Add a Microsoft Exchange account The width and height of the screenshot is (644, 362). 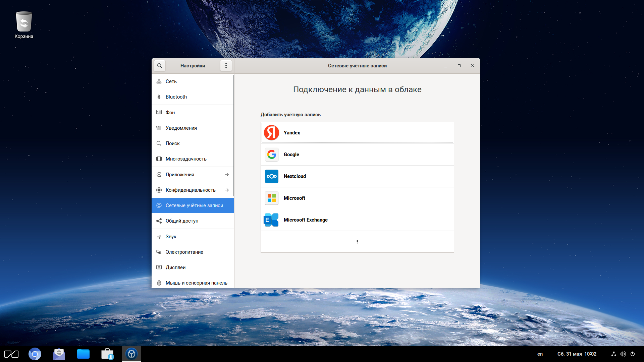coord(357,220)
